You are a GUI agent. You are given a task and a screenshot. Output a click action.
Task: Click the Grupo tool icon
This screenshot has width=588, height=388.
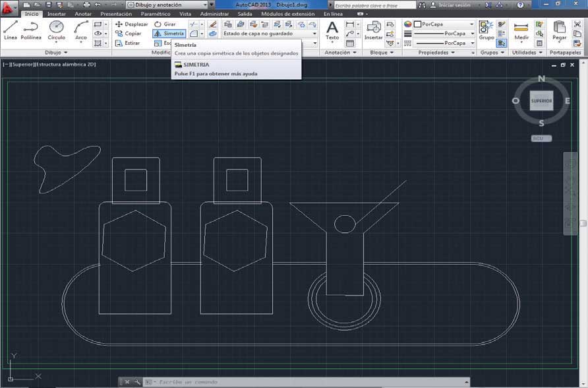click(x=486, y=30)
